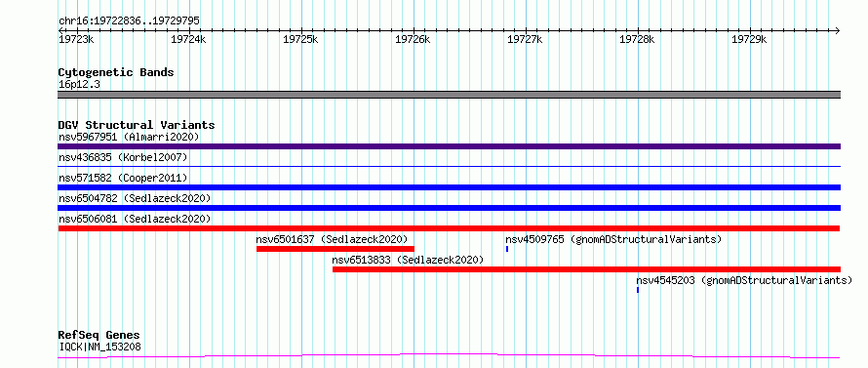The image size is (868, 368).
Task: Click the nsv571582 (Cooper2011) blue bar
Action: pos(449,187)
